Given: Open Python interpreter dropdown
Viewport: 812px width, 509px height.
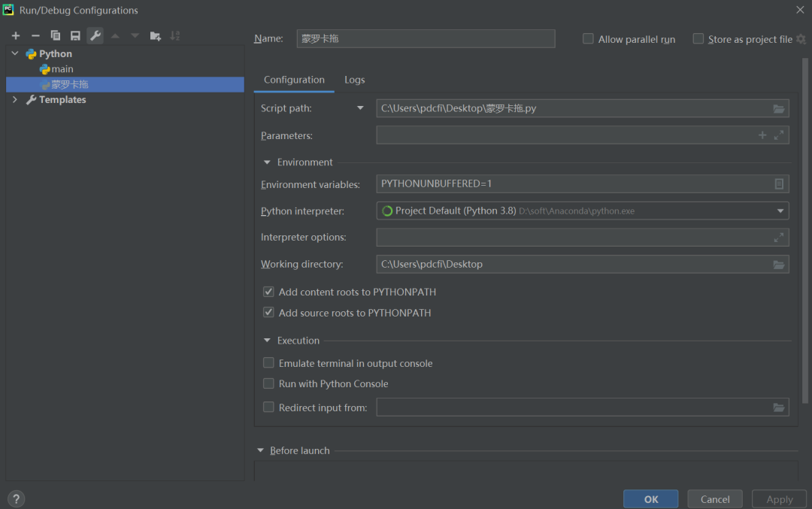Looking at the screenshot, I should pyautogui.click(x=780, y=211).
